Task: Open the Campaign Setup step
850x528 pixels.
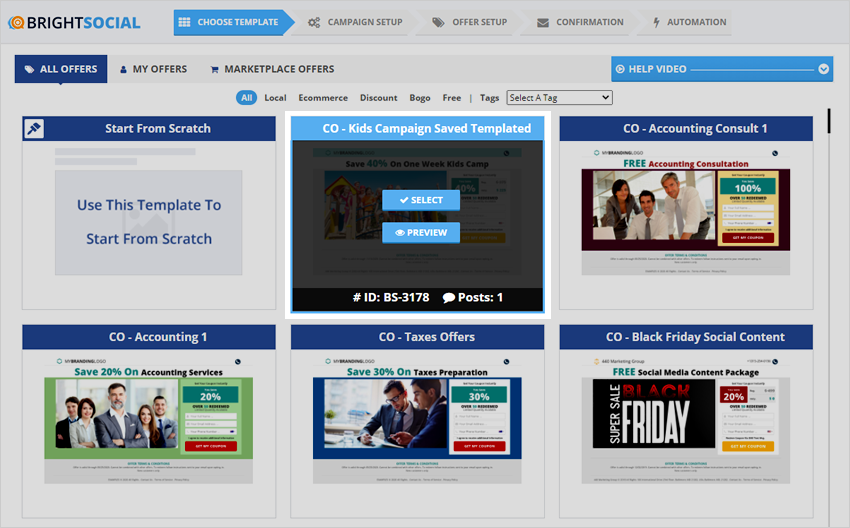Action: 355,22
